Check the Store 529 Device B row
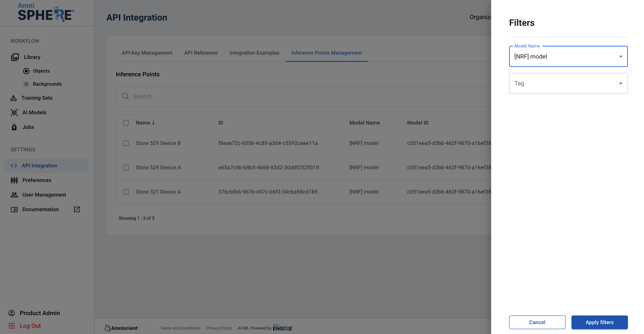Screen dimensions: 644x334 pyautogui.click(x=126, y=143)
